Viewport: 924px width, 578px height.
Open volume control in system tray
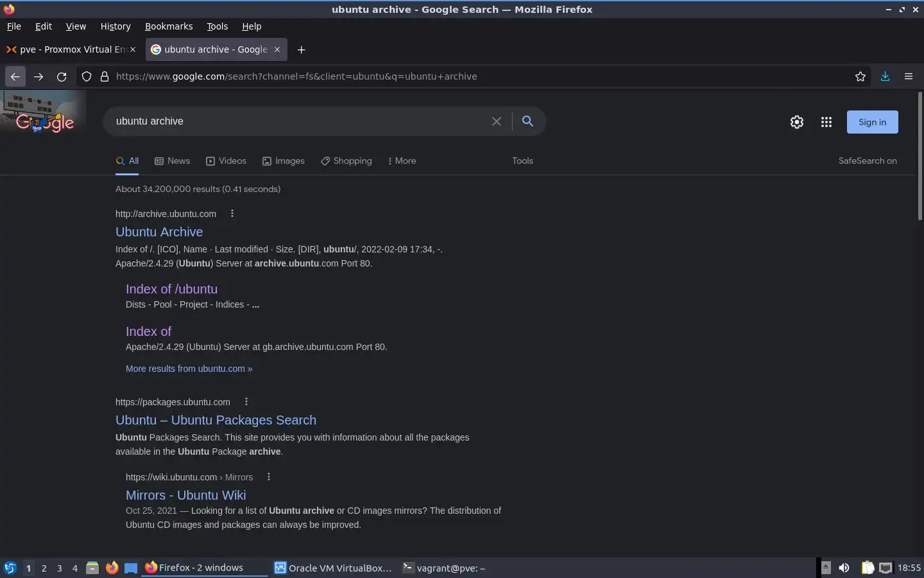[x=844, y=568]
